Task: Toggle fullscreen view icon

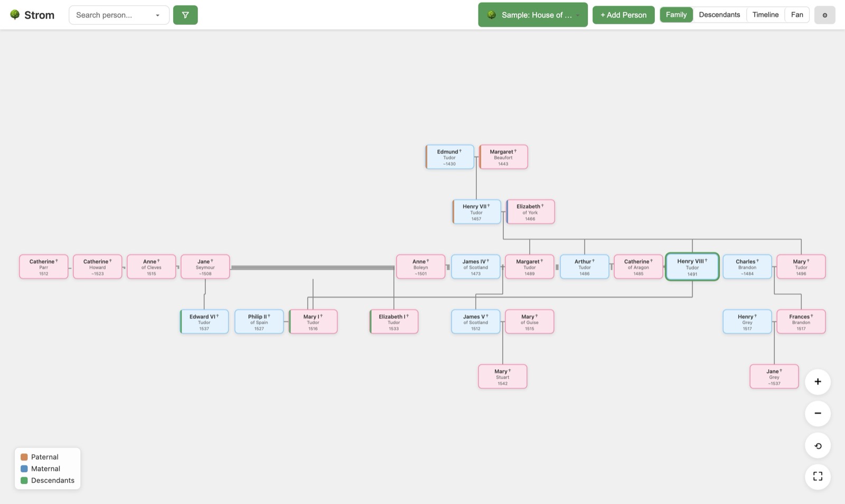Action: point(818,477)
